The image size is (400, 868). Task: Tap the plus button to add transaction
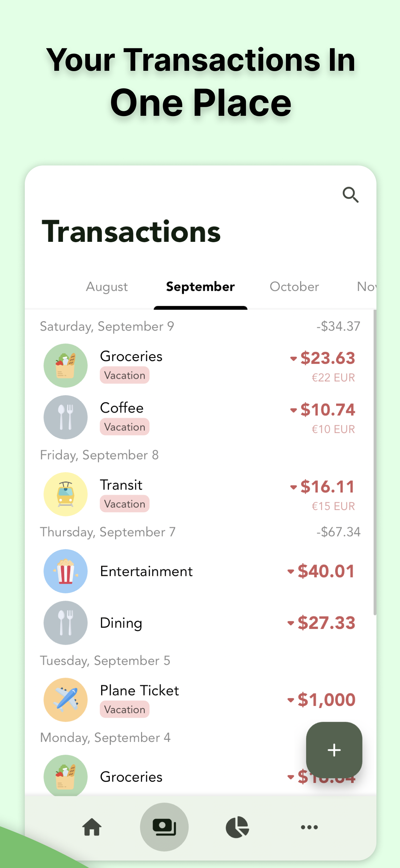(x=334, y=750)
